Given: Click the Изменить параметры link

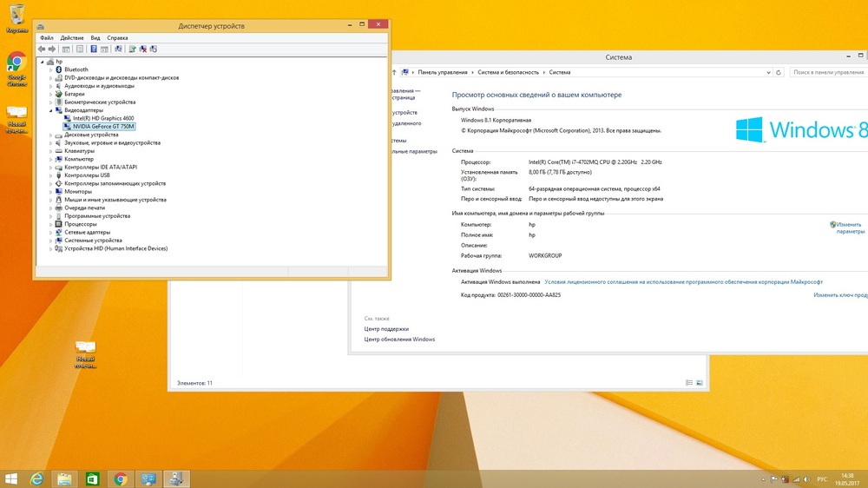Looking at the screenshot, I should (x=848, y=228).
